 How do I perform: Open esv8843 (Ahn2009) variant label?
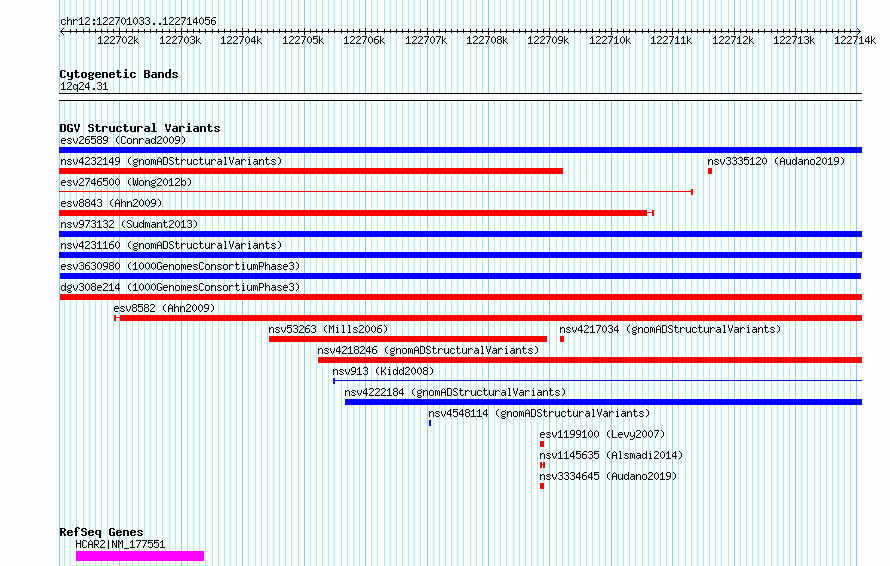(x=111, y=203)
